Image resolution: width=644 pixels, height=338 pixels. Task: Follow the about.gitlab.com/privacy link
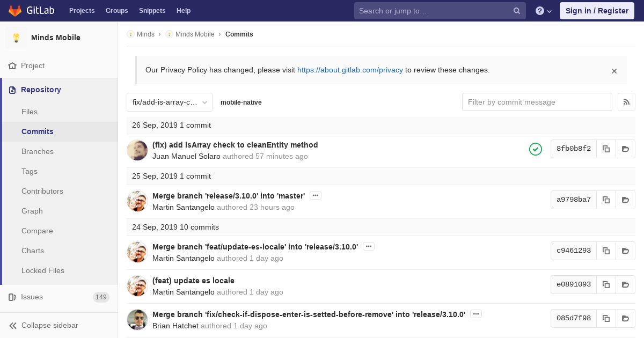[350, 70]
